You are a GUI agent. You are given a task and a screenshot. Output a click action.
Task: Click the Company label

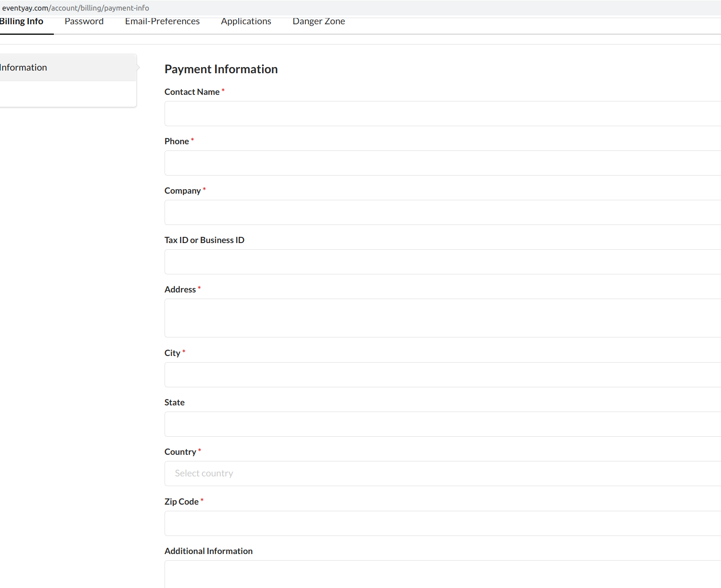pyautogui.click(x=183, y=191)
